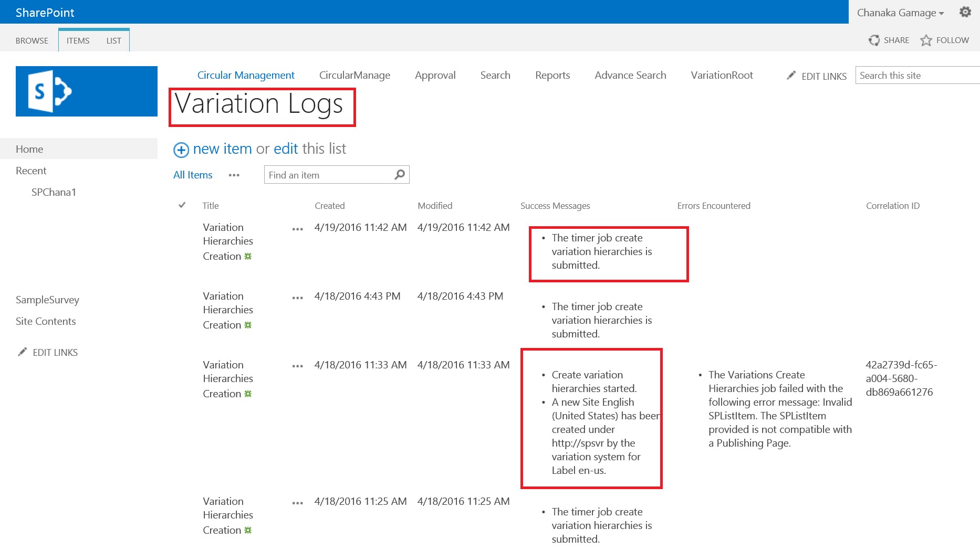Viewport: 980px width, 550px height.
Task: Open ellipsis menu for 4/18/2016 11:25 AM item
Action: point(298,503)
